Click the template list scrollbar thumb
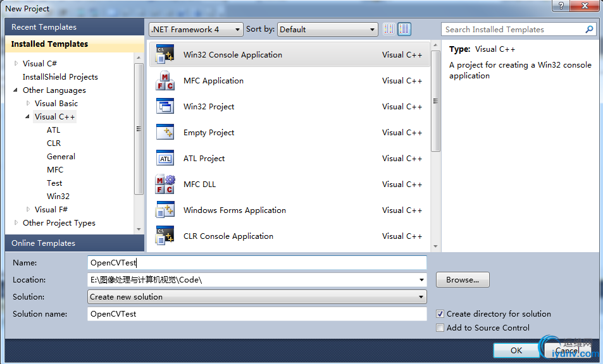The image size is (603, 364). 435,101
